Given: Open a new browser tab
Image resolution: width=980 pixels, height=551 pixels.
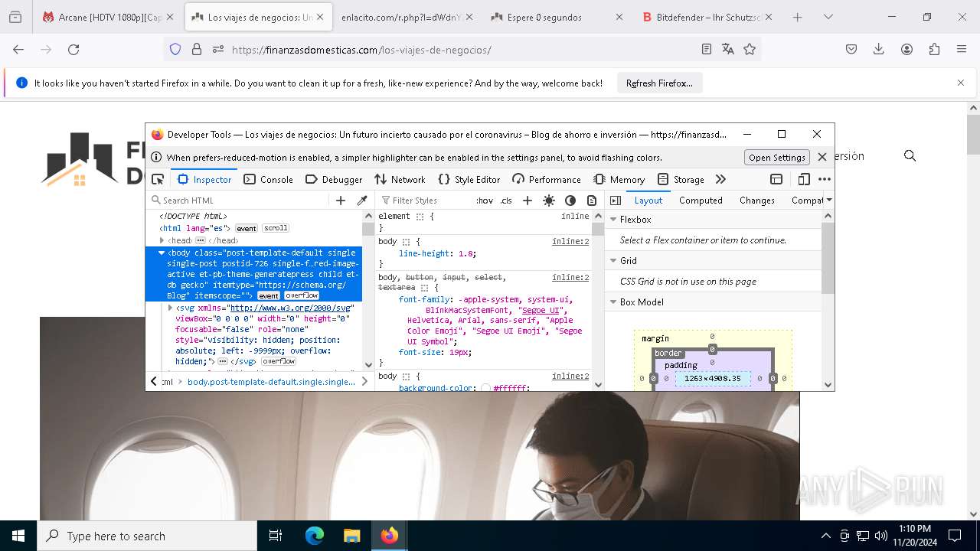Looking at the screenshot, I should point(797,17).
